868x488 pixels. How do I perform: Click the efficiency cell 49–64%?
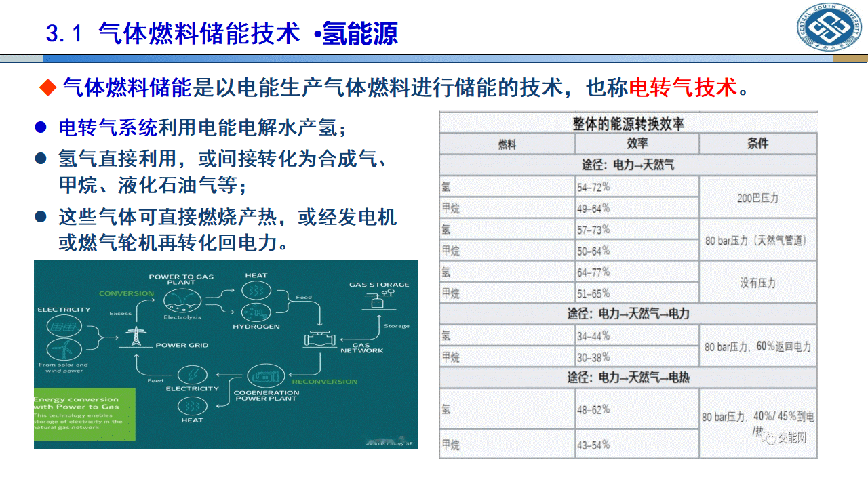coord(637,207)
